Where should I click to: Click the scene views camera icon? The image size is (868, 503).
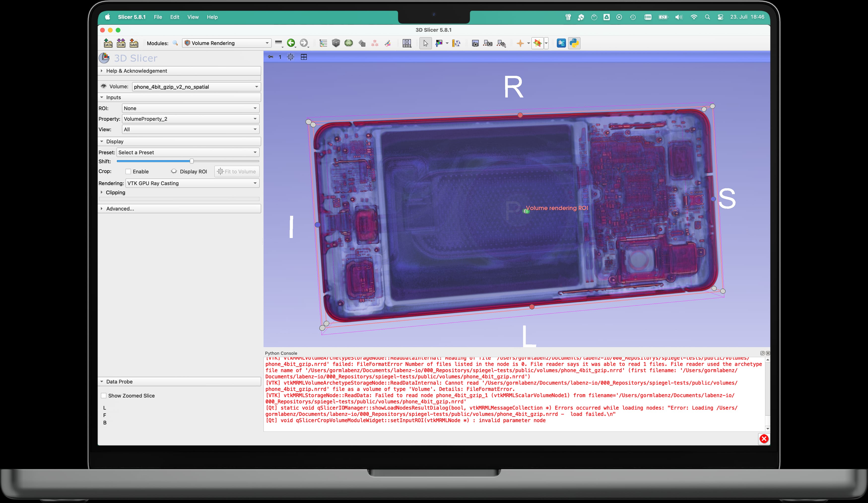[488, 43]
